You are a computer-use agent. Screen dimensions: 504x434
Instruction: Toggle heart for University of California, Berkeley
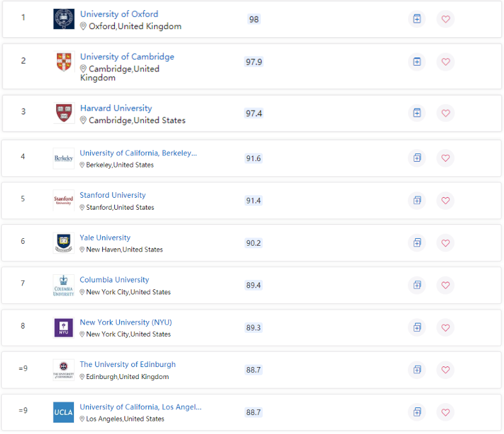[x=446, y=158]
